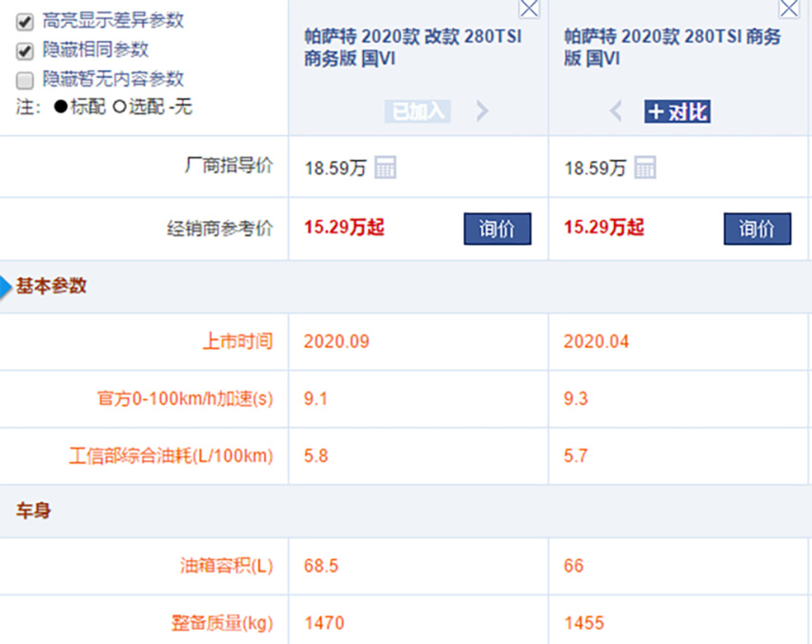
Task: Click the 注: ●标配 ○选配 -无 legend
Action: [x=104, y=107]
